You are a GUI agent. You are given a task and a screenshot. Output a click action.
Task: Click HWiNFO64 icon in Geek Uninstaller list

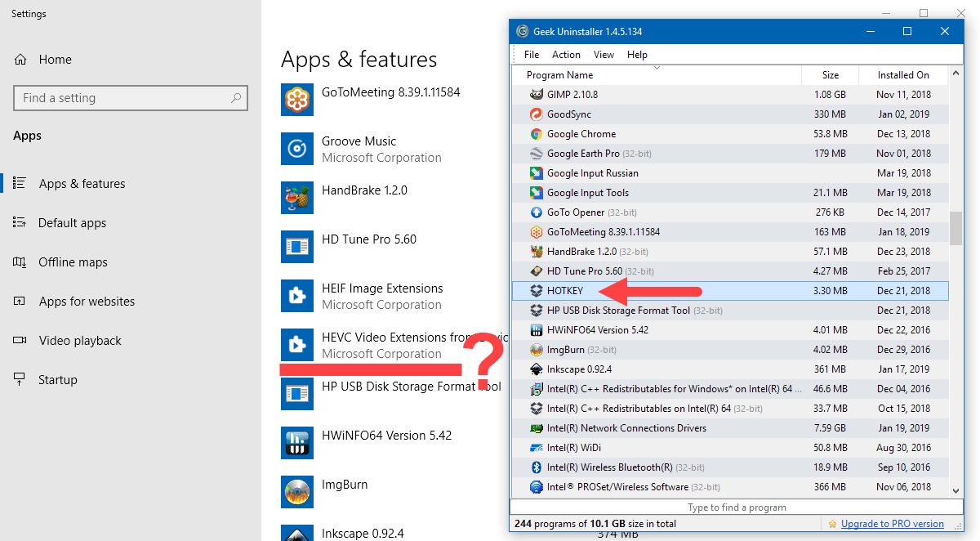[537, 330]
